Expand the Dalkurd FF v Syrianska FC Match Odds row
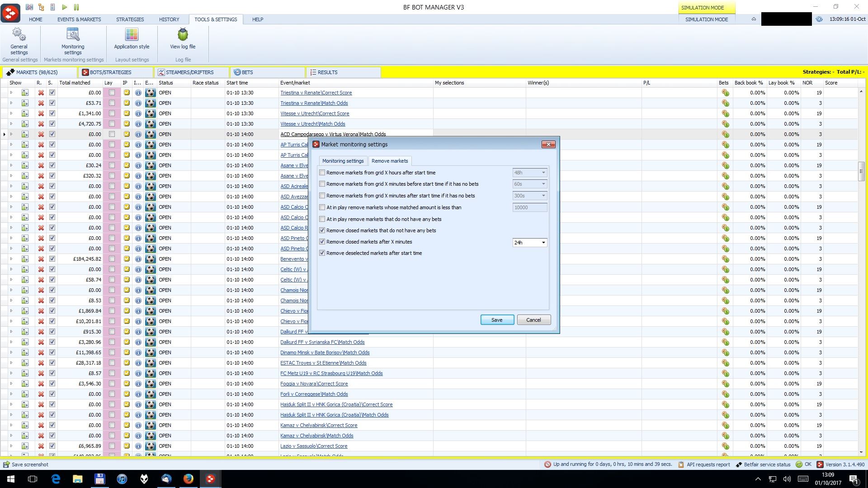Viewport: 868px width, 488px height. coord(11,342)
